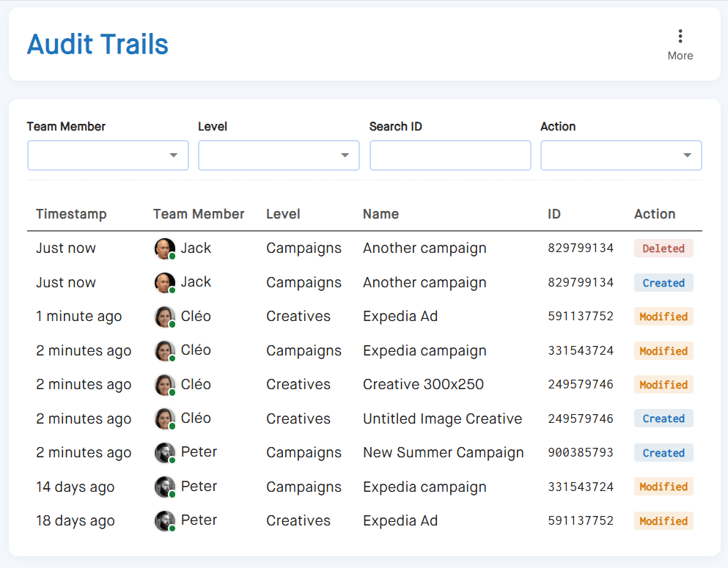
Task: Open the New Summer Campaign entry name
Action: tap(443, 453)
